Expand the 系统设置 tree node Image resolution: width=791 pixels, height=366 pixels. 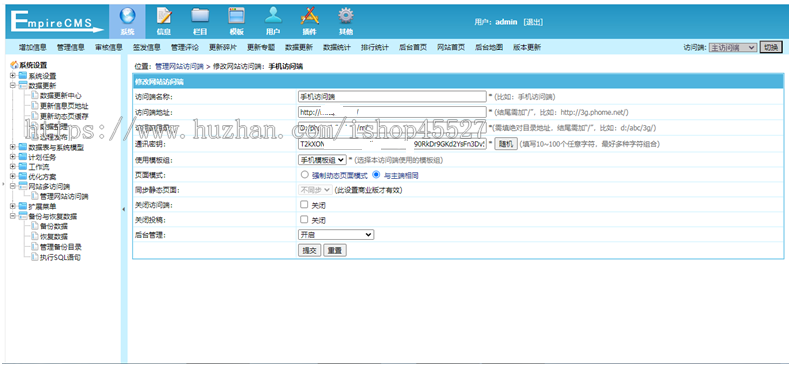click(x=13, y=76)
